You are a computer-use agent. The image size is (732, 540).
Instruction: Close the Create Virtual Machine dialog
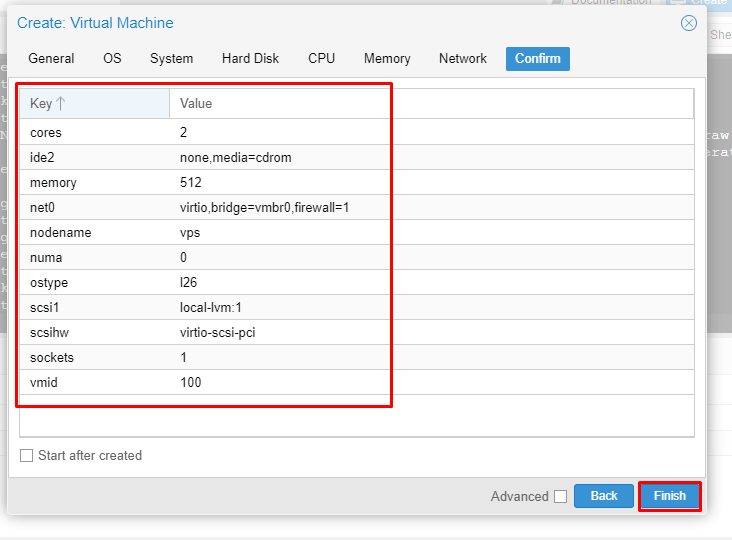688,23
